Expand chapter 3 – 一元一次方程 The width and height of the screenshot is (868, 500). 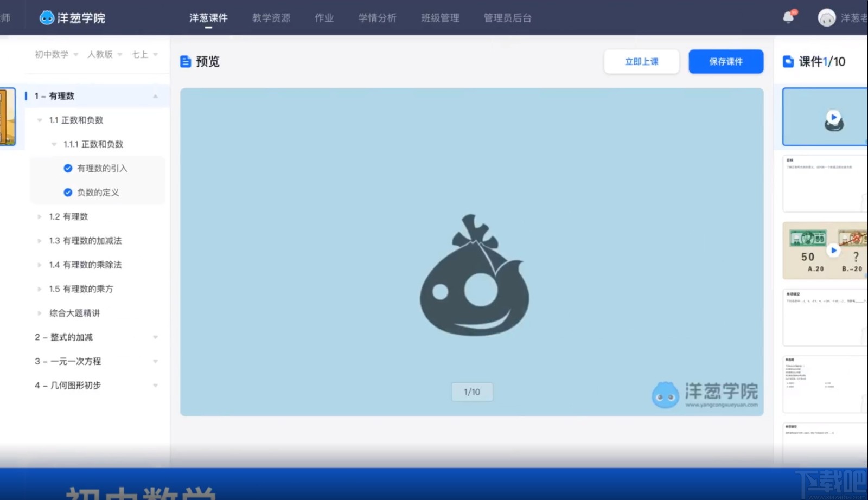tap(155, 361)
